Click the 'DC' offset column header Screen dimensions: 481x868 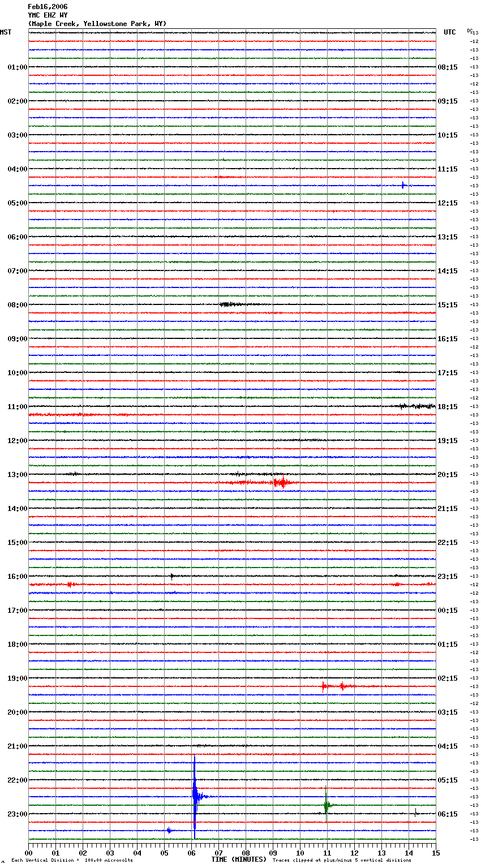pos(470,31)
